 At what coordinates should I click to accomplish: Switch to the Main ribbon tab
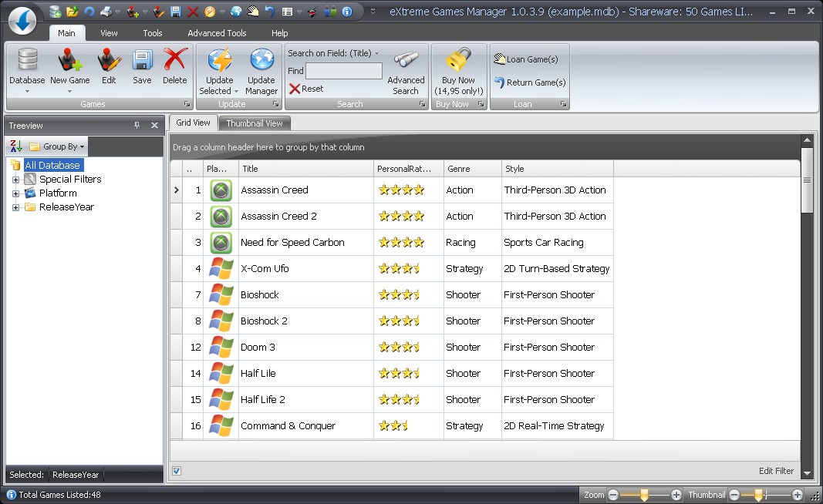[66, 33]
